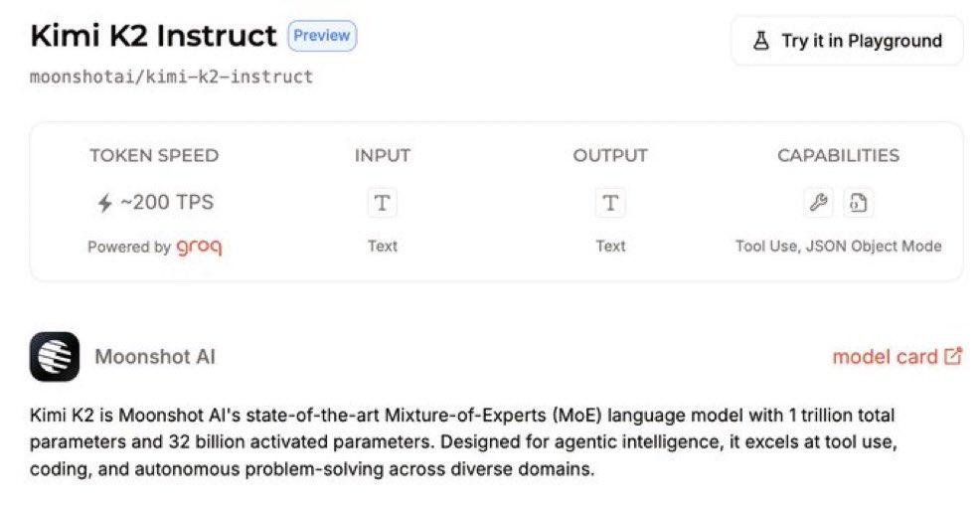Screen dimensions: 980x512
Task: Click the Input text type icon
Action: pos(382,203)
